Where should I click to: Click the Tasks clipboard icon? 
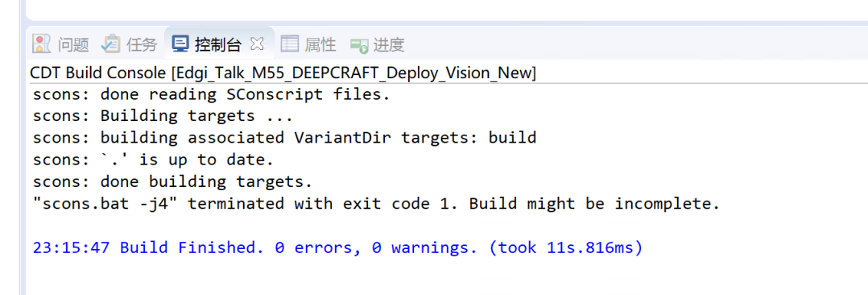pyautogui.click(x=111, y=44)
